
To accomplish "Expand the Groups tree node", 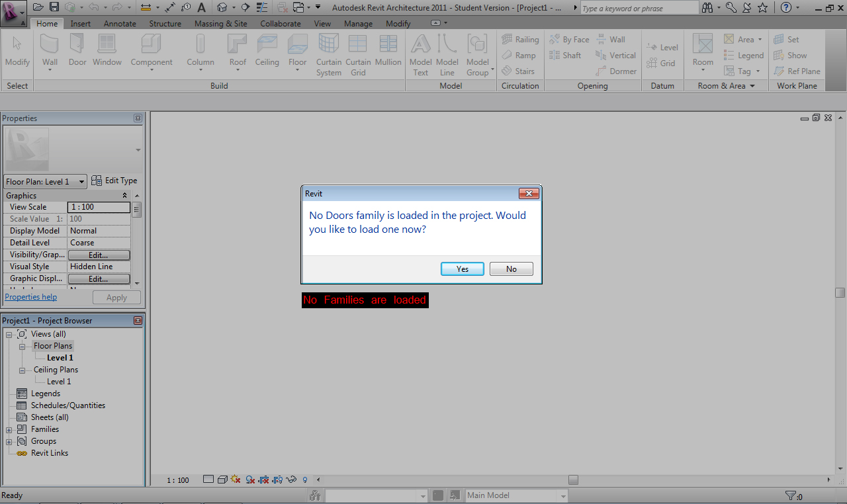I will (x=9, y=442).
